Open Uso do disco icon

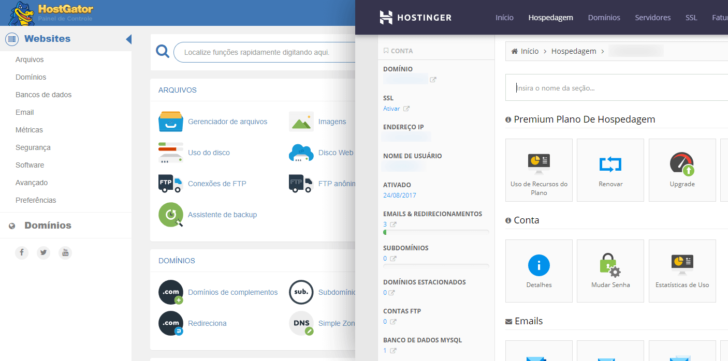pyautogui.click(x=170, y=153)
